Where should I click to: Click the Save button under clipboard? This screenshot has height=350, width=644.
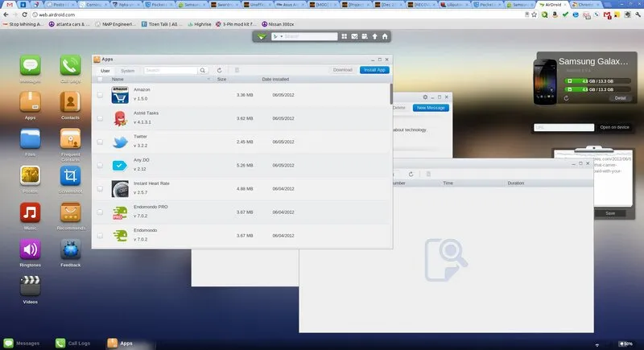[610, 213]
